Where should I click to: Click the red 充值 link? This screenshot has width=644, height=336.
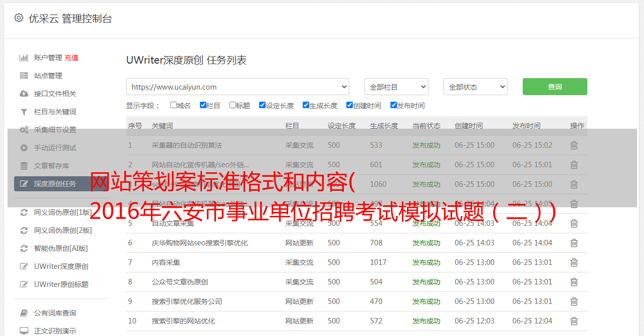click(71, 58)
